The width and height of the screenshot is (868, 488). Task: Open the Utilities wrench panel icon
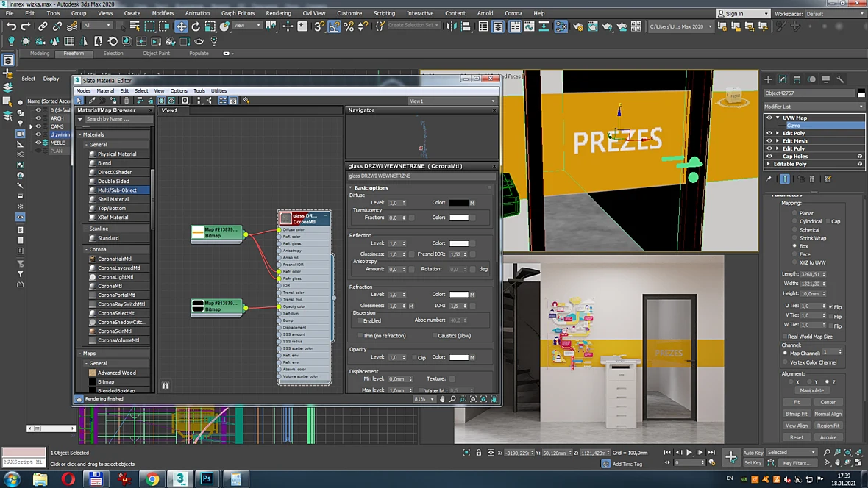[x=840, y=79]
